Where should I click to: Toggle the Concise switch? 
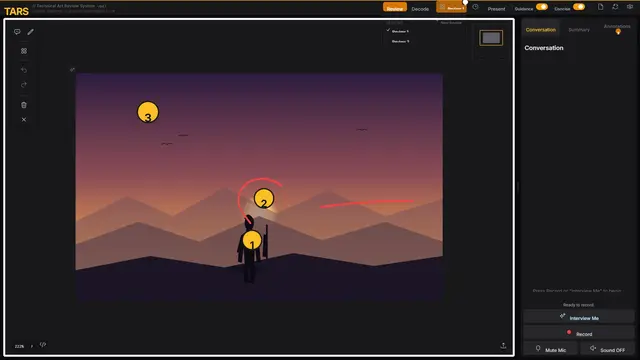[x=579, y=7]
